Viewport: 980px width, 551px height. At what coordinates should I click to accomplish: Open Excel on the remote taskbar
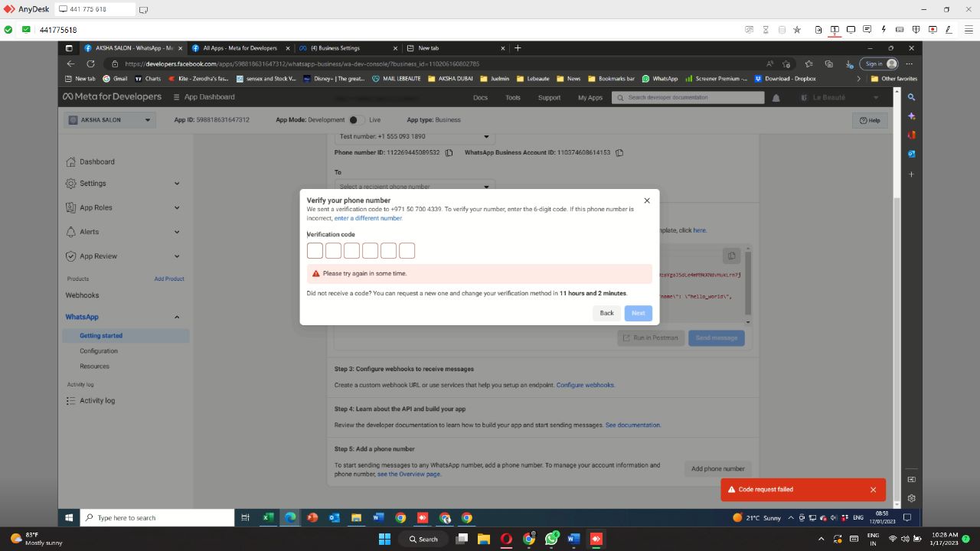tap(268, 518)
